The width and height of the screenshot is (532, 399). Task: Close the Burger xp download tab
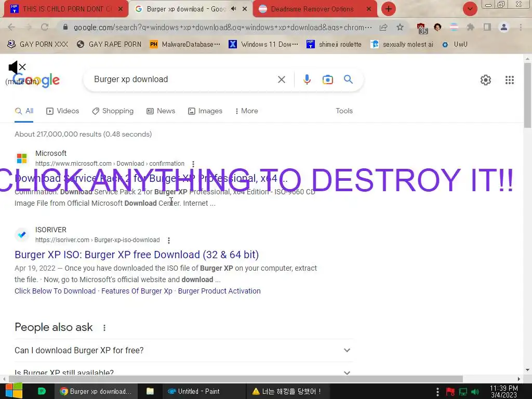click(x=245, y=9)
